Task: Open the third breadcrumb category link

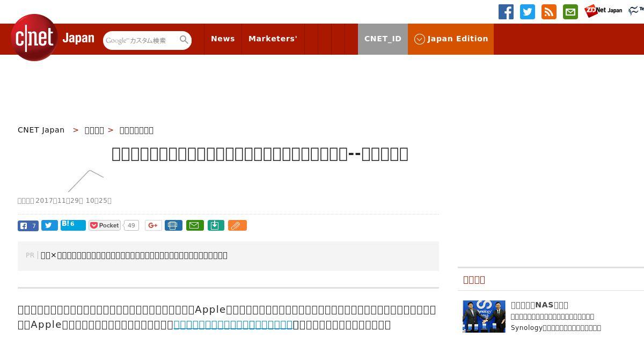Action: pyautogui.click(x=136, y=130)
